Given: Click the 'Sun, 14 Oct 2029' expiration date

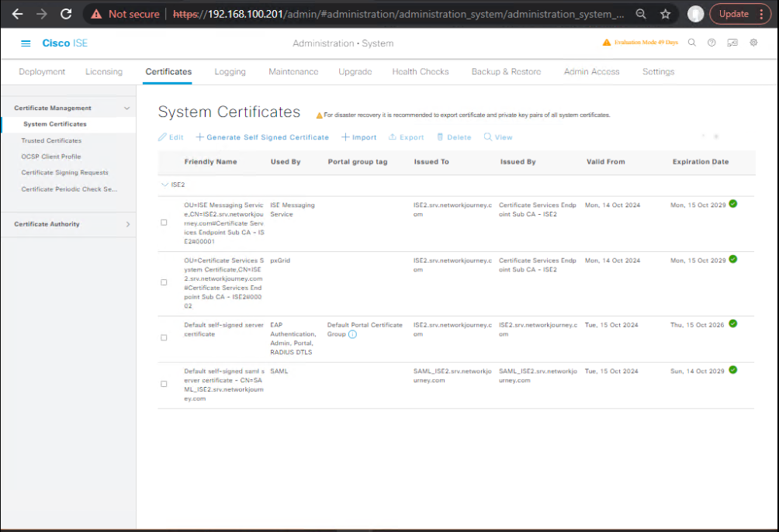Looking at the screenshot, I should click(x=697, y=371).
